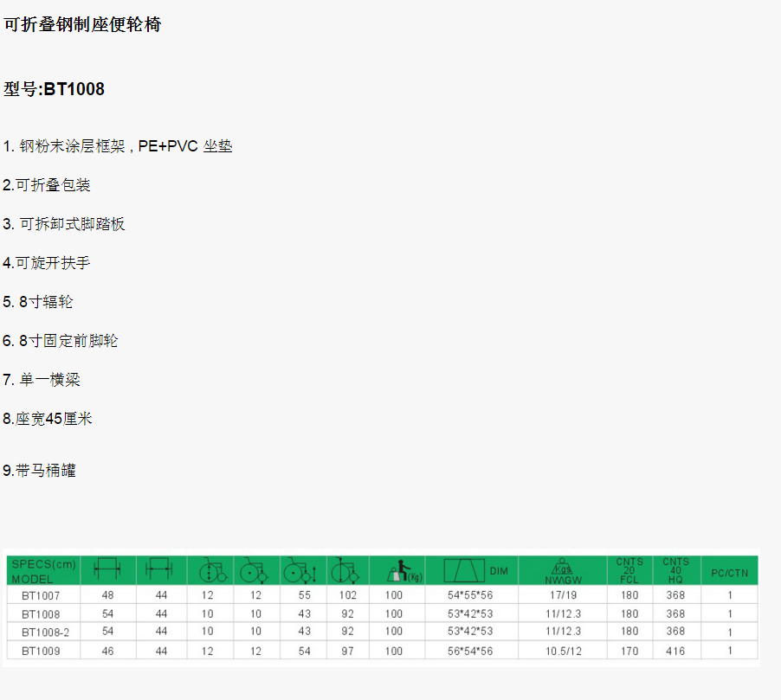Image resolution: width=781 pixels, height=700 pixels.
Task: Click the rear wheel diameter wheelchair icon
Action: 213,569
